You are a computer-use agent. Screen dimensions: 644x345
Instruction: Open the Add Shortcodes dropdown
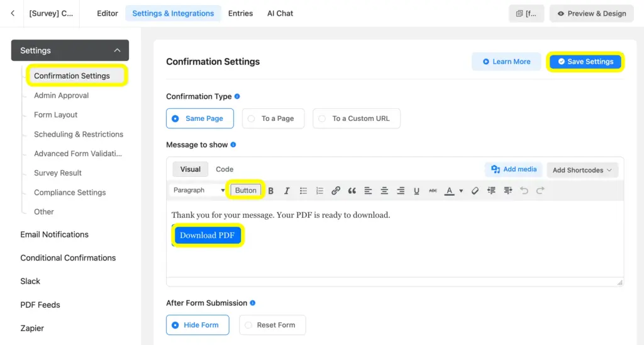click(582, 170)
